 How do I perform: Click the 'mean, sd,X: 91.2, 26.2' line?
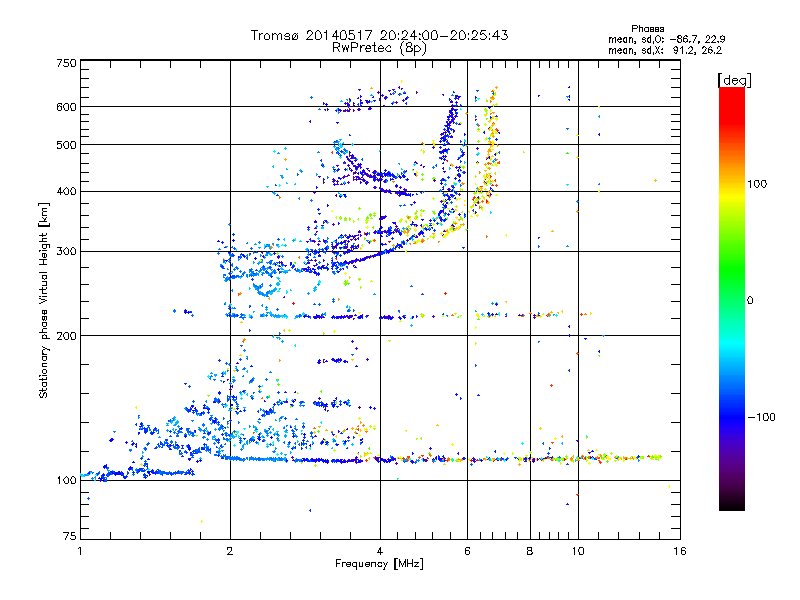(665, 50)
